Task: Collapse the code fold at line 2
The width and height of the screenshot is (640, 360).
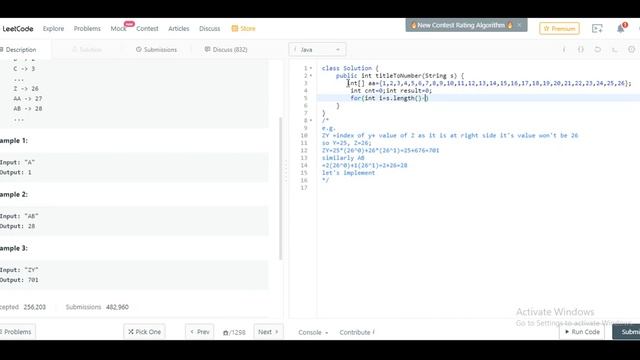Action: tap(311, 76)
